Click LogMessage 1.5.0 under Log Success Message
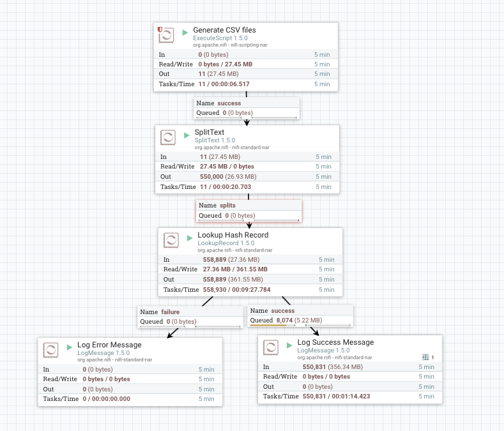Screen dimensions: 504x431 click(323, 351)
